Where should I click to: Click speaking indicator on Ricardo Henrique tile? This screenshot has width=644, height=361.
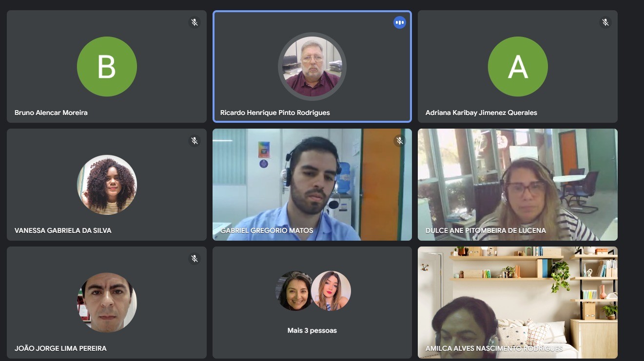pos(400,22)
